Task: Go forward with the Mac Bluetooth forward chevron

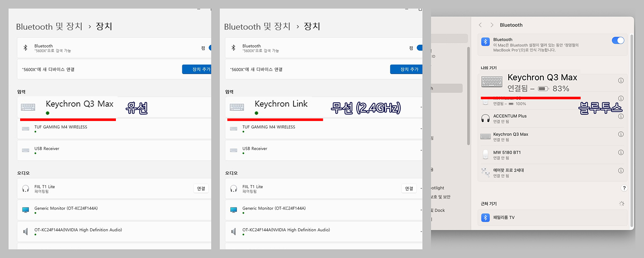Action: click(x=492, y=25)
